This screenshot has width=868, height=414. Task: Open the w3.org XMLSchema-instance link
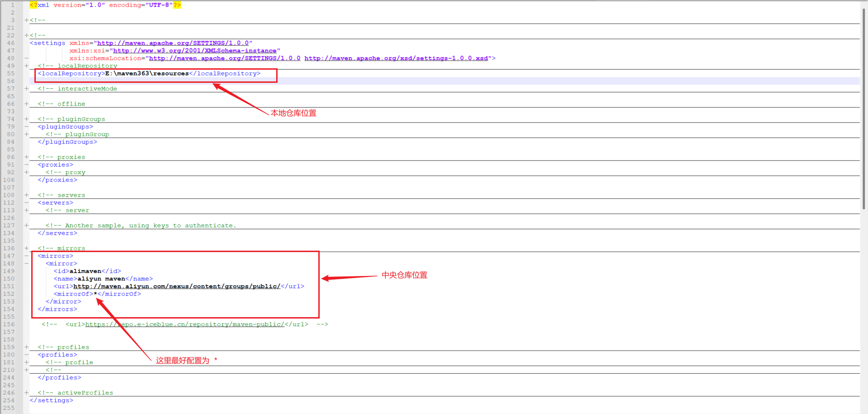(195, 51)
